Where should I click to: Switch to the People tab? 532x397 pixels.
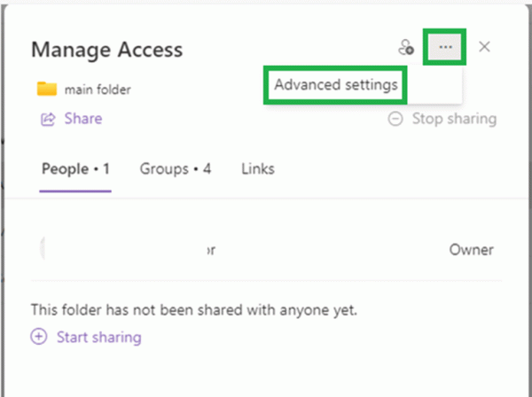(x=75, y=168)
